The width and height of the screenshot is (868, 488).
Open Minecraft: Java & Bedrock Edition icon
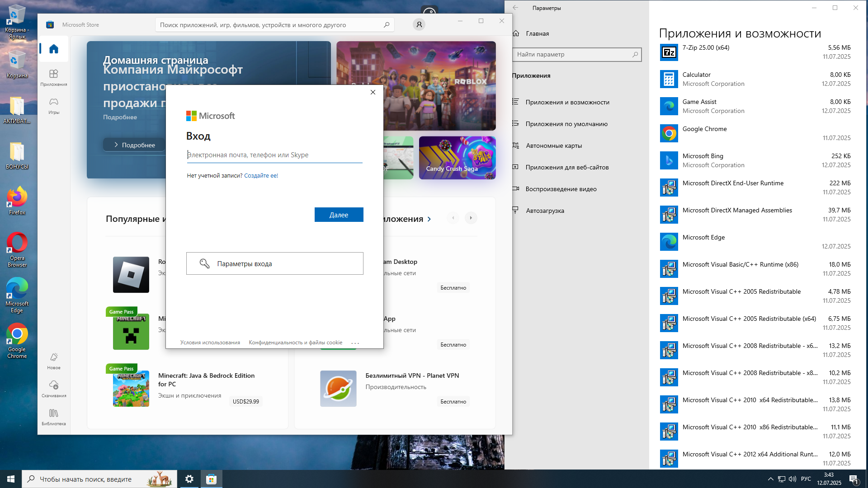[x=131, y=389]
